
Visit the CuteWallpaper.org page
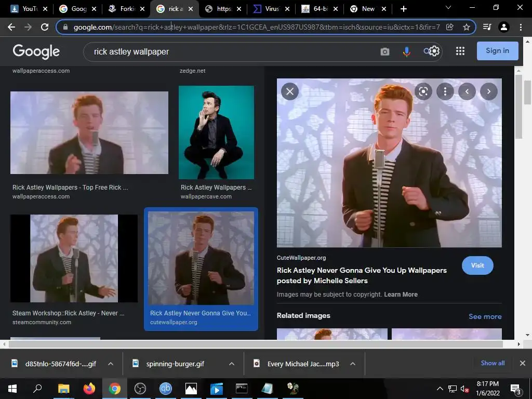477,265
